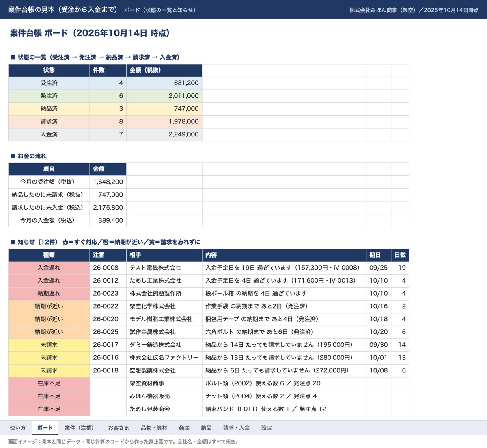Click the 請求済 status cell

49,121
